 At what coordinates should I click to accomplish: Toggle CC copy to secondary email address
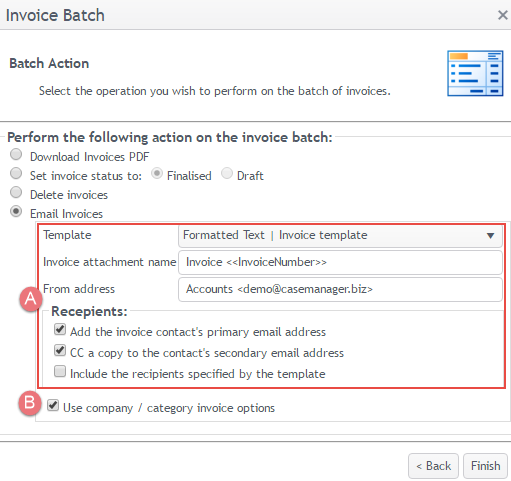pyautogui.click(x=60, y=350)
